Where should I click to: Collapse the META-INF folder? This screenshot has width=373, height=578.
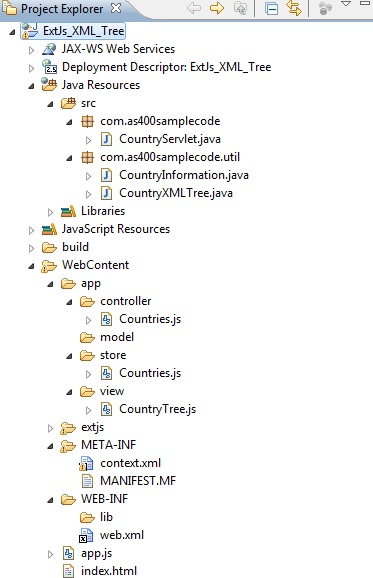50,447
